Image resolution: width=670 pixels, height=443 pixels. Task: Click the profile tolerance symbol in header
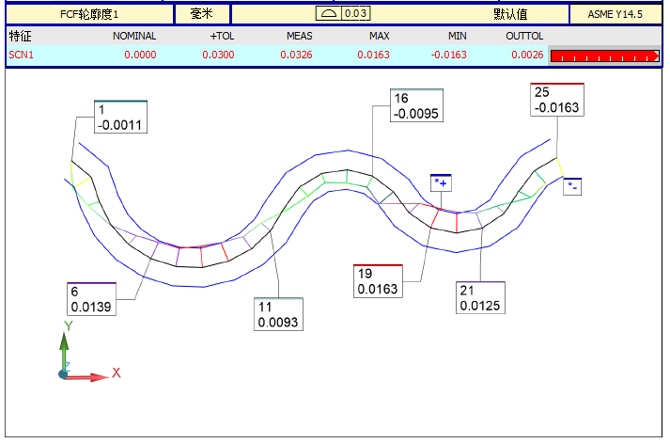tap(328, 14)
